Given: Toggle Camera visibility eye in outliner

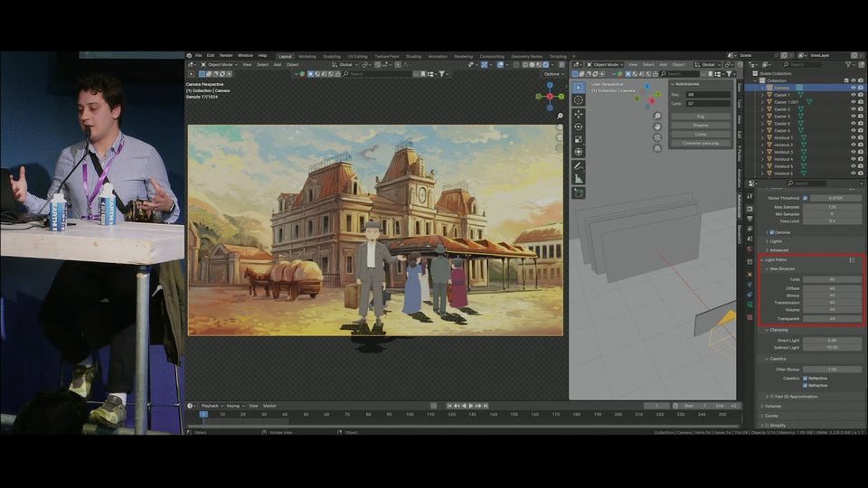Looking at the screenshot, I should [853, 88].
